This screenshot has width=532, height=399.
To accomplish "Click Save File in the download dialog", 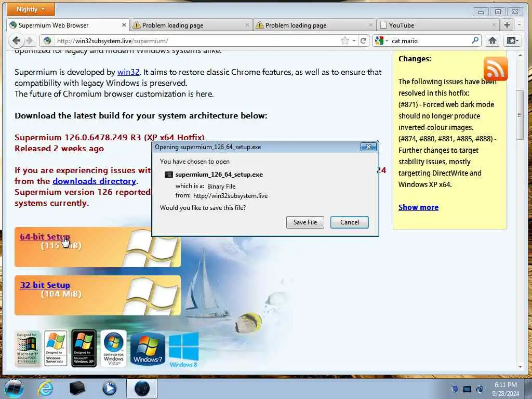I will click(x=305, y=222).
